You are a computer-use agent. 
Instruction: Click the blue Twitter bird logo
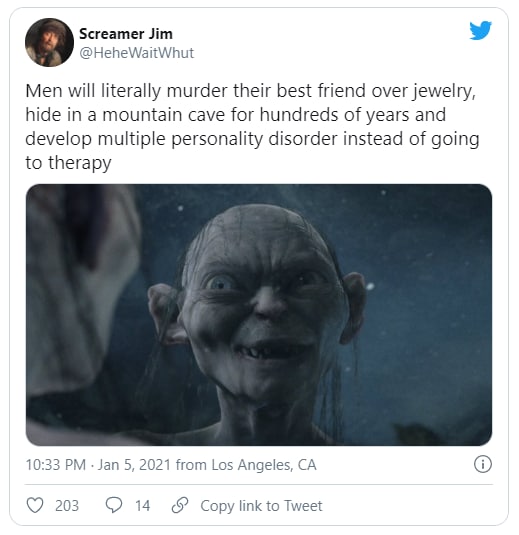pos(480,30)
